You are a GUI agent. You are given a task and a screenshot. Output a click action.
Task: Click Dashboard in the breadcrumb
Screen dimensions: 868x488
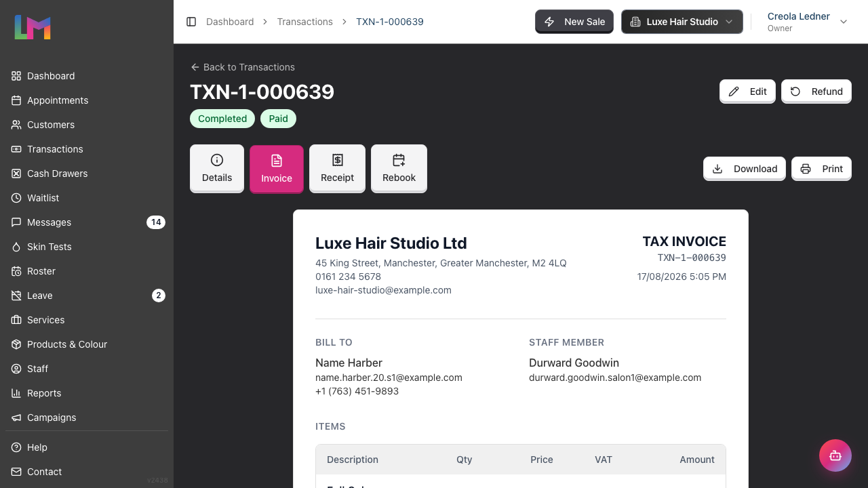pyautogui.click(x=230, y=22)
